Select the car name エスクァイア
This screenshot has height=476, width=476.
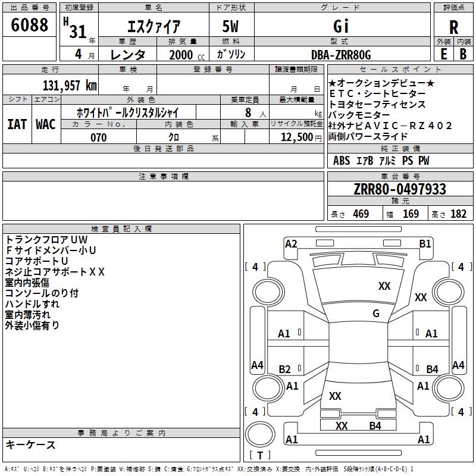click(x=154, y=26)
